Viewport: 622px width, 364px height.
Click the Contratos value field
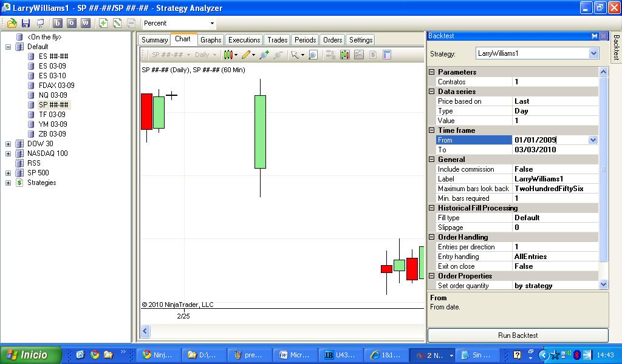[x=555, y=81]
